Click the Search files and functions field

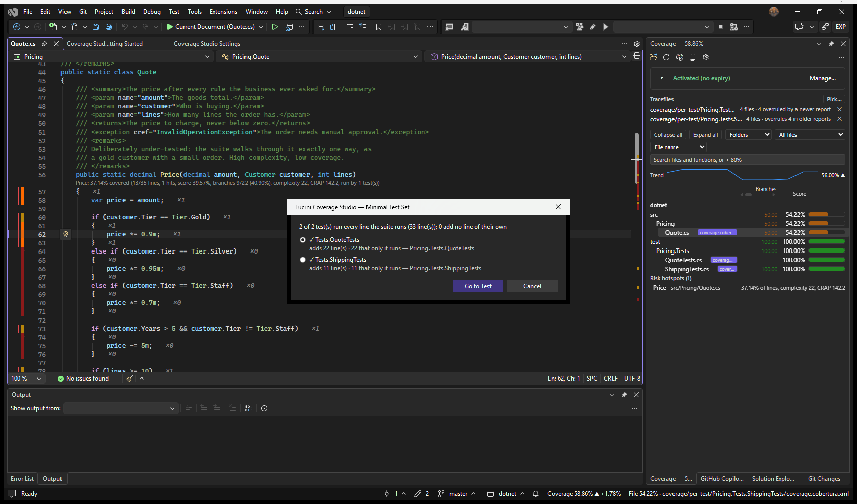[748, 160]
